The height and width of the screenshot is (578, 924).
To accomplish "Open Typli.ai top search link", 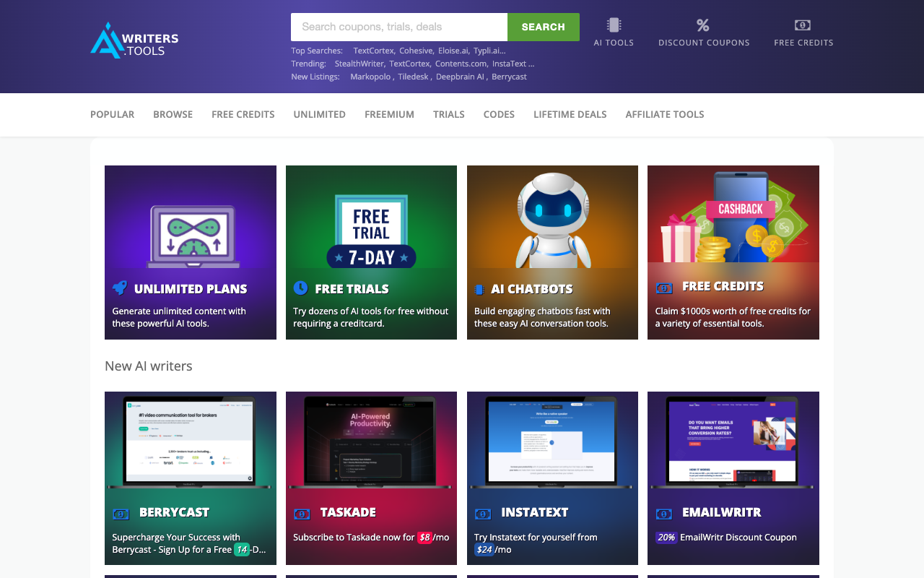I will [489, 51].
